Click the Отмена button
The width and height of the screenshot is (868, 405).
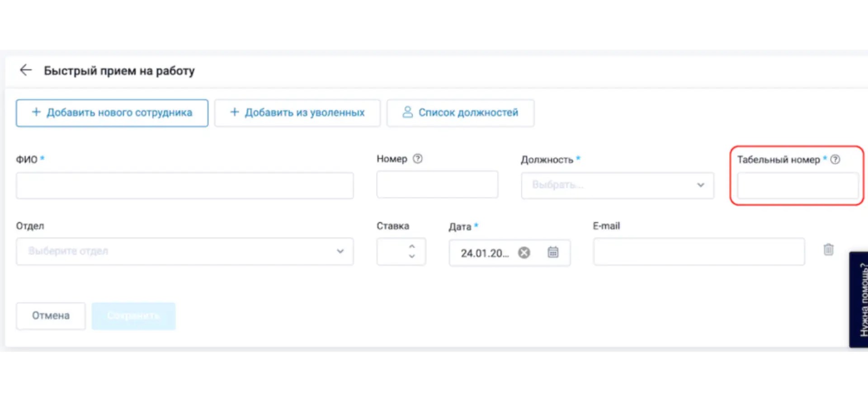click(x=51, y=316)
